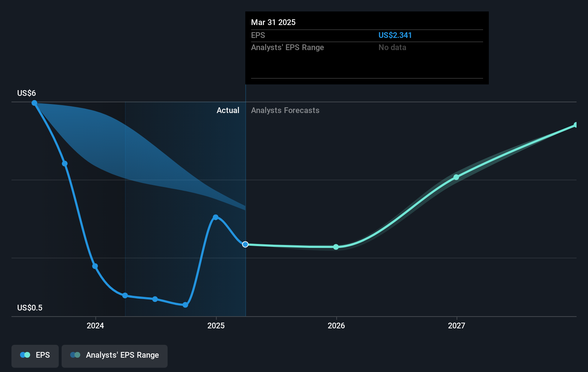Click the EPS row label in tooltip
588x372 pixels.
(258, 35)
